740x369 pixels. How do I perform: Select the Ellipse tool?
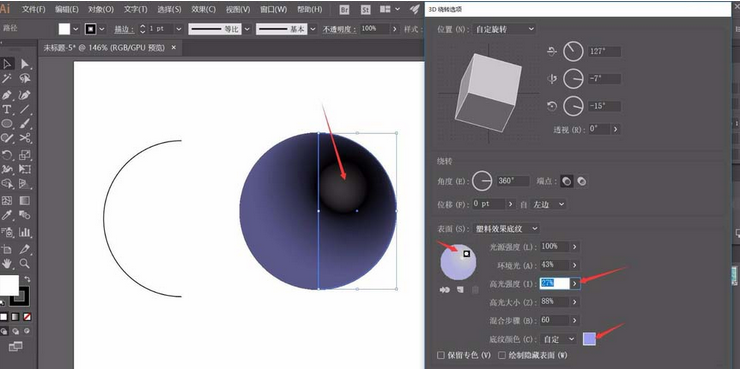(7, 124)
